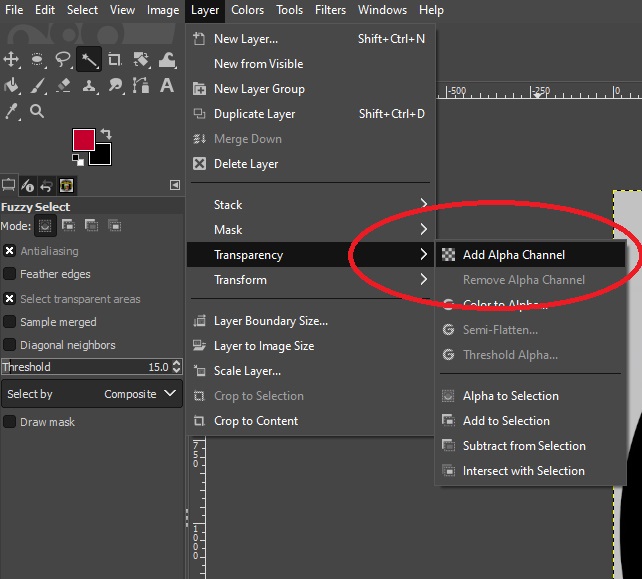Swap foreground and background colors

click(x=106, y=133)
